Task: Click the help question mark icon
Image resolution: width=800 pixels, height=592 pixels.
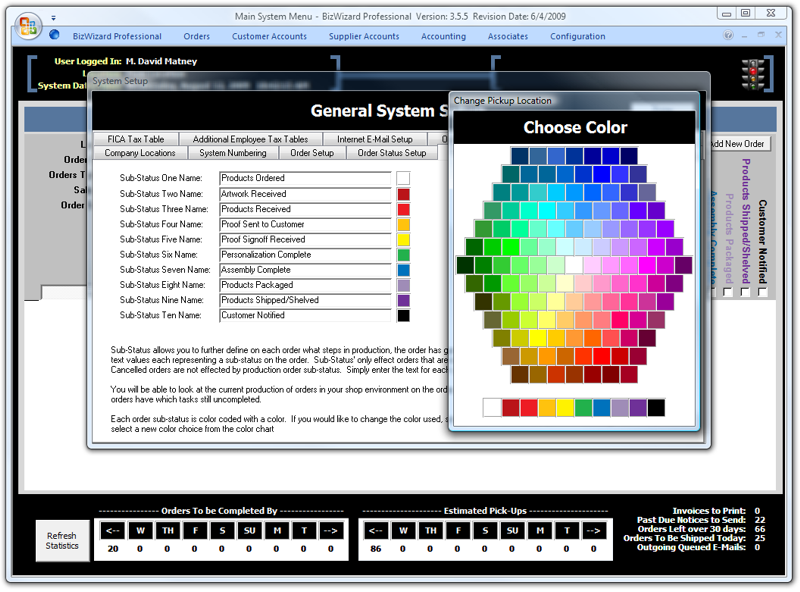Action: (x=729, y=35)
